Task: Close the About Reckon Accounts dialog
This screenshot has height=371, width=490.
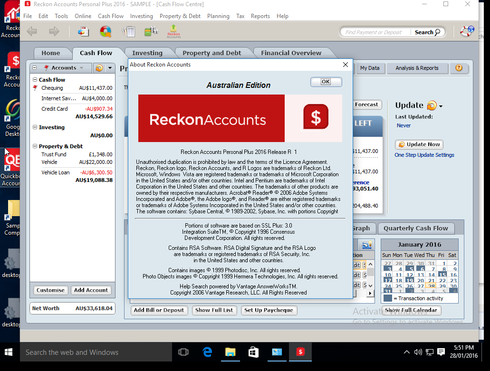Action: click(x=345, y=65)
